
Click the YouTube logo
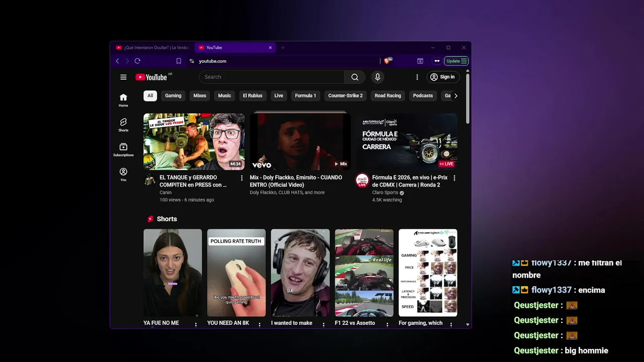(151, 77)
